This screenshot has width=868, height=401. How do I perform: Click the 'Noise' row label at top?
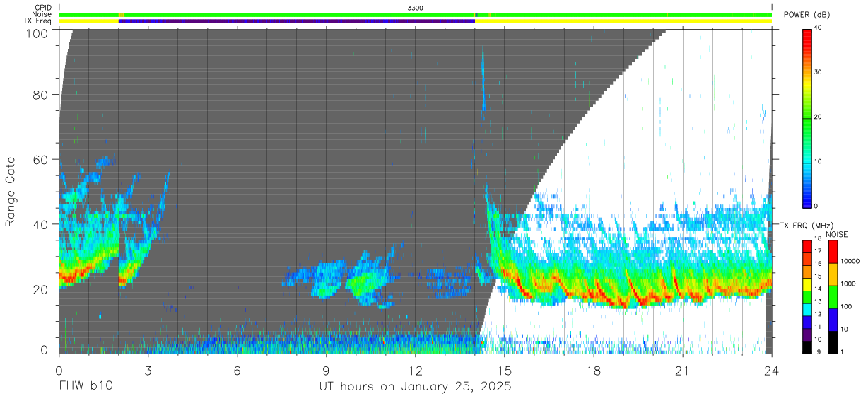pos(42,14)
